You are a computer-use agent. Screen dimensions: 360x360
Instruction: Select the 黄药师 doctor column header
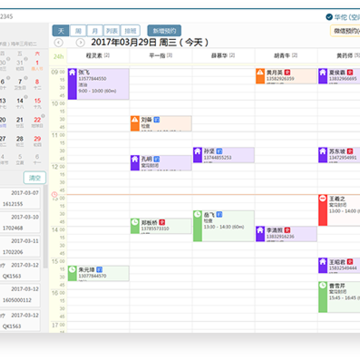click(339, 56)
